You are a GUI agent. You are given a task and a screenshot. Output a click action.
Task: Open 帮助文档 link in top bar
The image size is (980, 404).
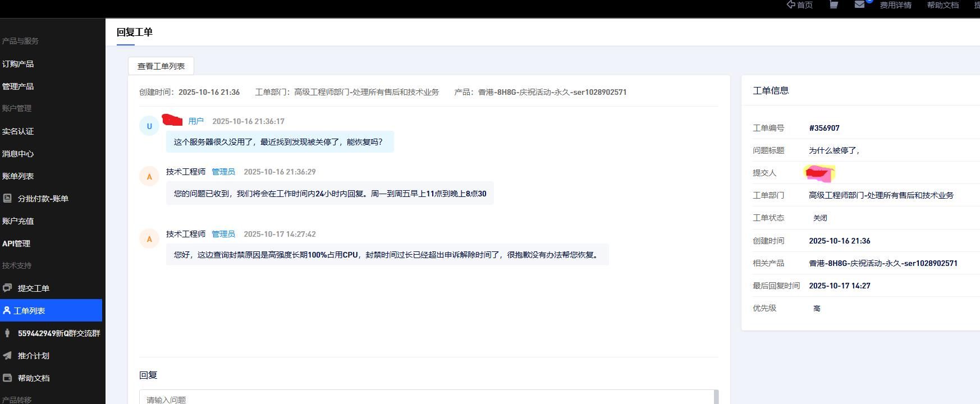(942, 5)
